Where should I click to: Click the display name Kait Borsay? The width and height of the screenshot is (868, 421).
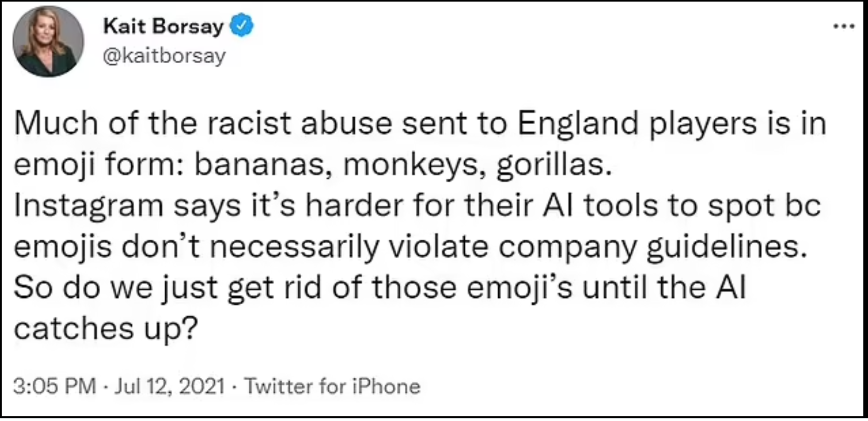[163, 26]
